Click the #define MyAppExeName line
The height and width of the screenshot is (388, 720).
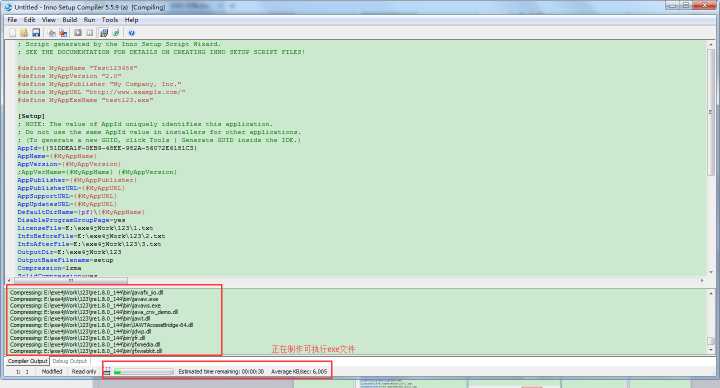pos(85,100)
